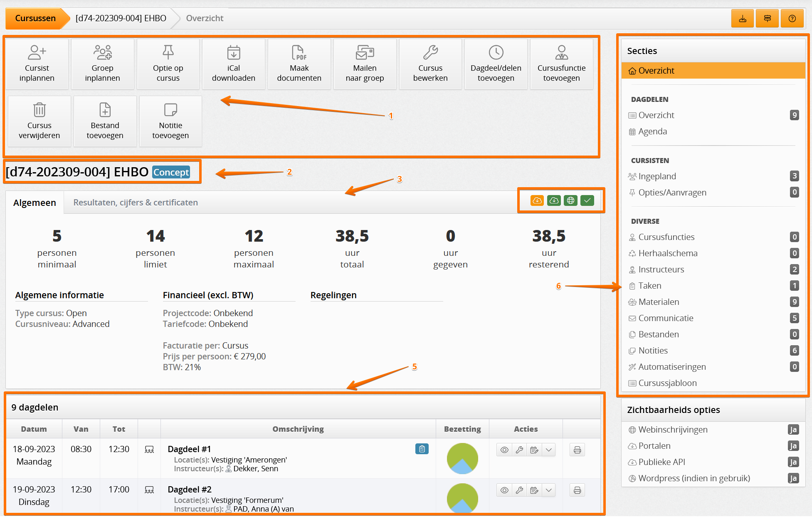Click the Cursussen breadcrumb button

35,18
